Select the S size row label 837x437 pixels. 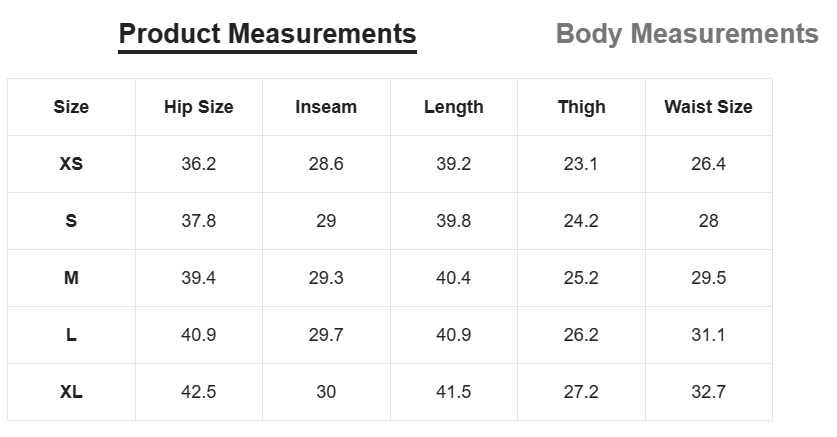pyautogui.click(x=71, y=221)
